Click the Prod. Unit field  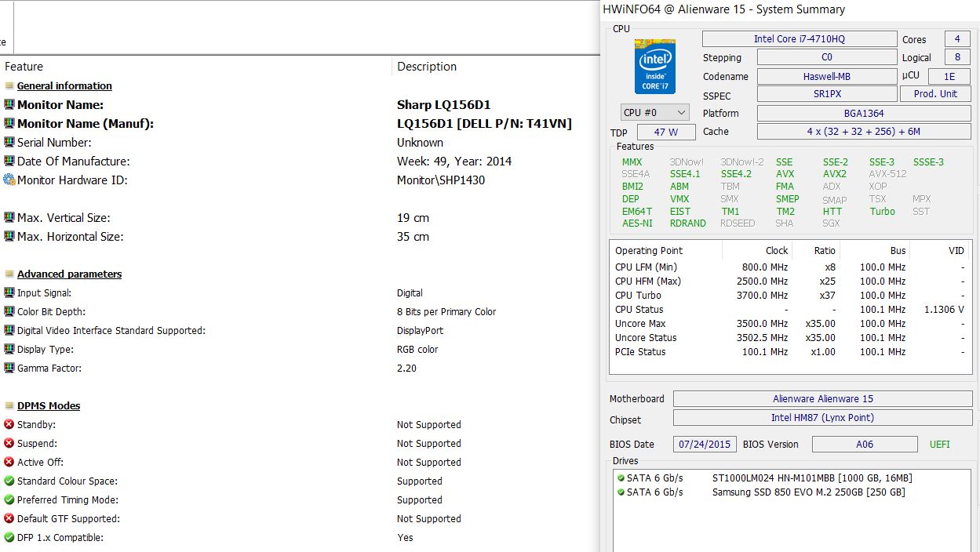coord(936,94)
